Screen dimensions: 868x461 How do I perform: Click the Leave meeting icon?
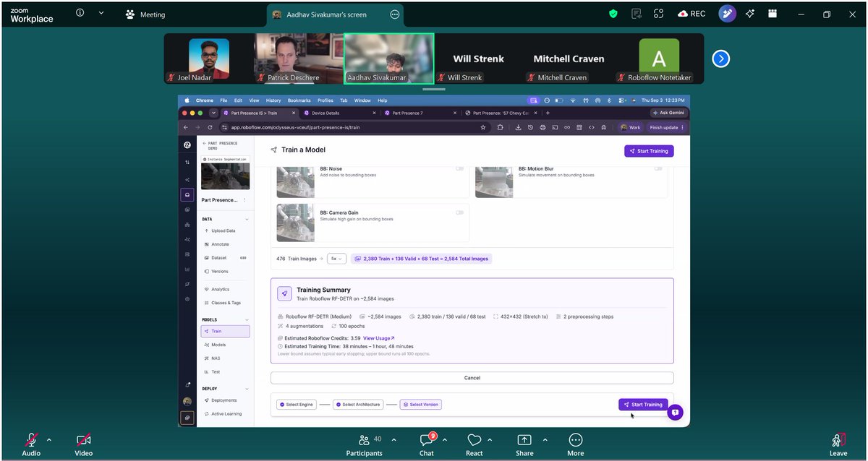pyautogui.click(x=838, y=444)
